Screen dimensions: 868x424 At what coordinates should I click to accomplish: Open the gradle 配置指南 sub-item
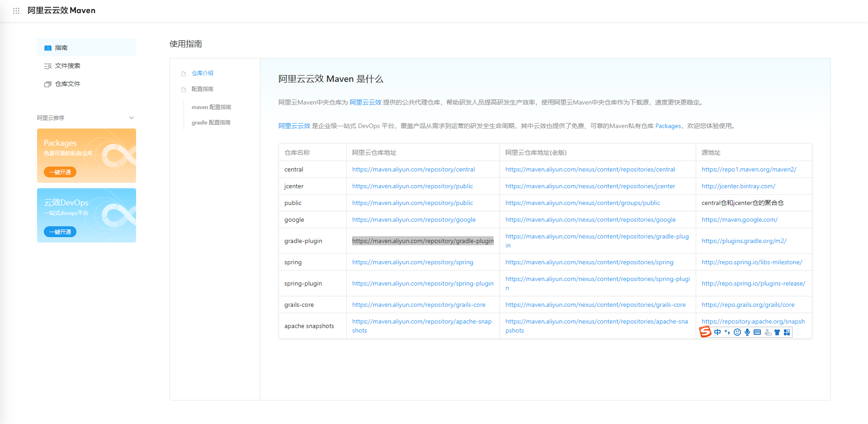click(x=211, y=123)
